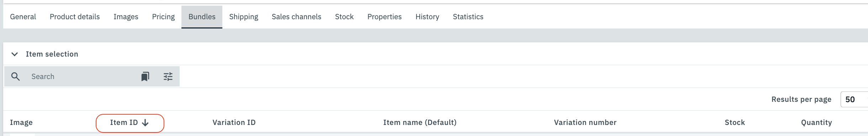Switch to Sales channels tab
Viewport: 868px width, 136px height.
pyautogui.click(x=296, y=17)
